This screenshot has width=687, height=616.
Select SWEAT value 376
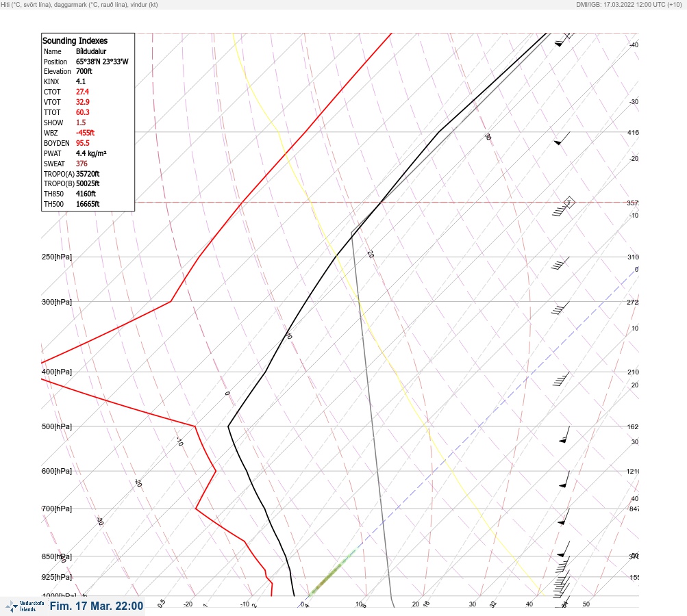pyautogui.click(x=82, y=164)
